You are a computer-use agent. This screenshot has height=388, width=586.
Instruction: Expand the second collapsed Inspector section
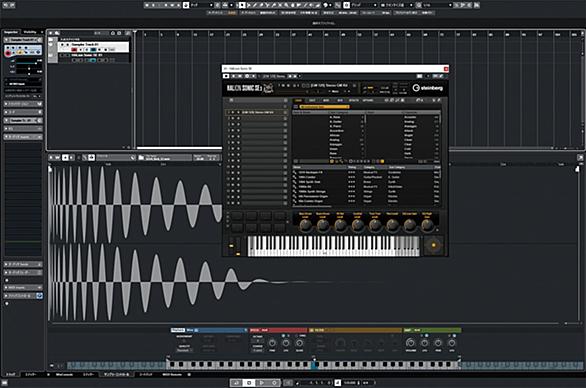23,112
